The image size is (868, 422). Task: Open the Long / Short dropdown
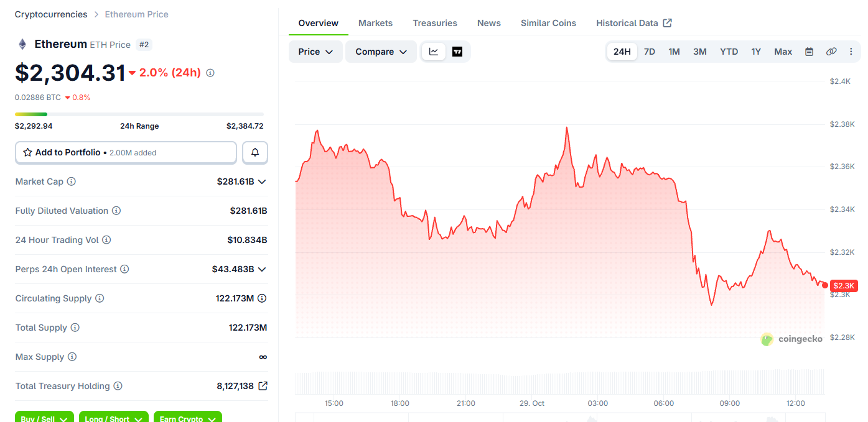coord(113,418)
